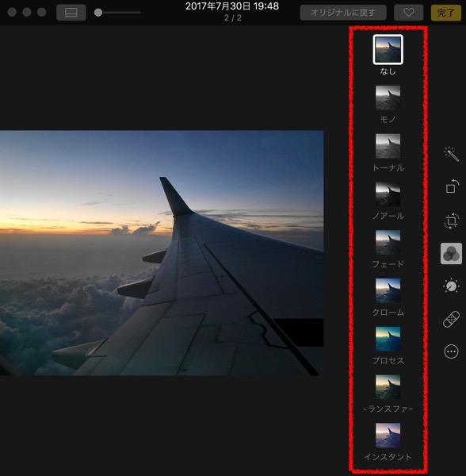The image size is (466, 476).
Task: Apply the インスタント filter thumbnail
Action: tap(388, 436)
